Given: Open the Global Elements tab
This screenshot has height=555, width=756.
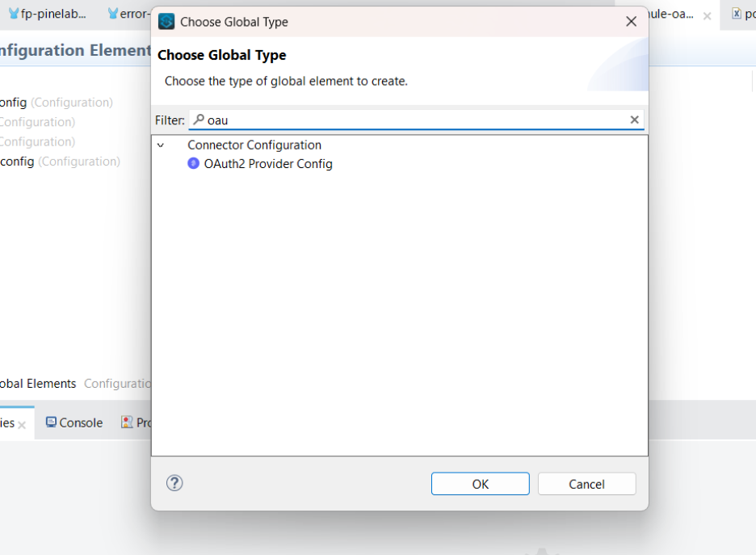Looking at the screenshot, I should 38,383.
